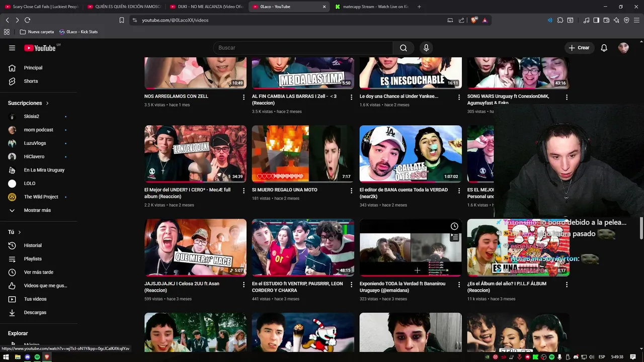Image resolution: width=644 pixels, height=362 pixels.
Task: Open Brave Wallet icon in toolbar
Action: coord(606,20)
